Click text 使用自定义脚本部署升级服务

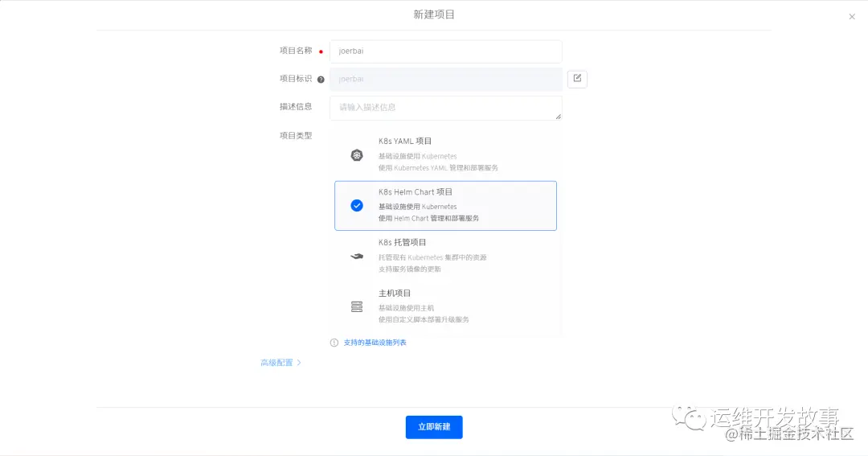[x=424, y=320]
